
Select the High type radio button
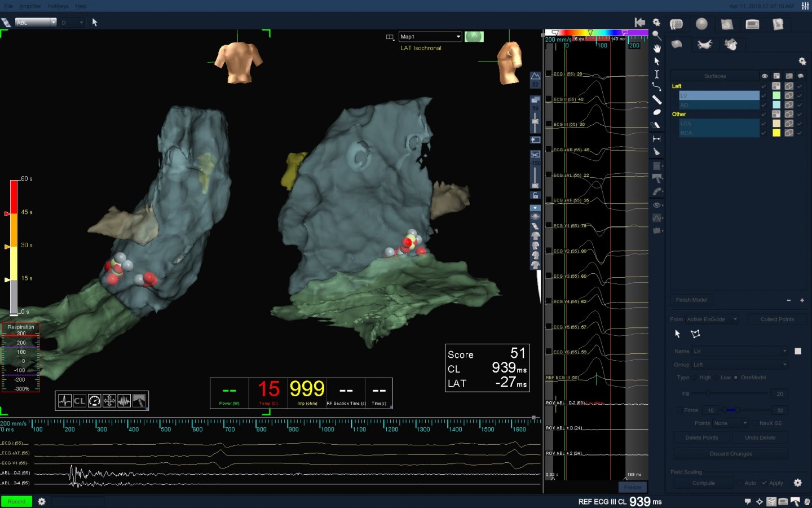tap(695, 378)
